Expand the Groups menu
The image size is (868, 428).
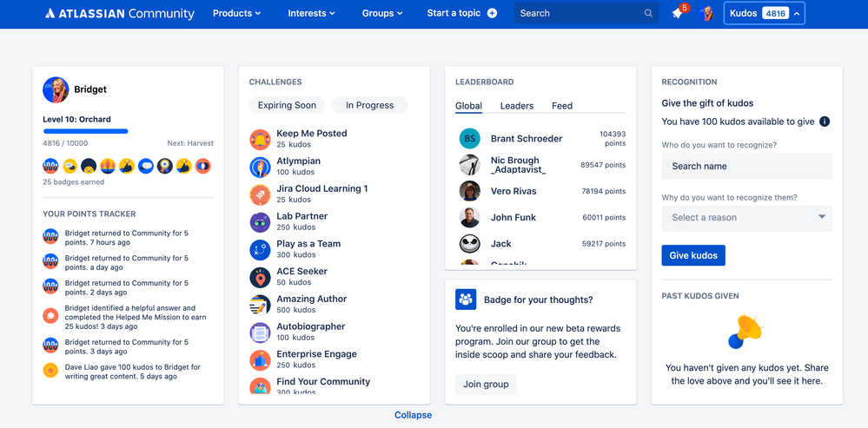pos(382,13)
